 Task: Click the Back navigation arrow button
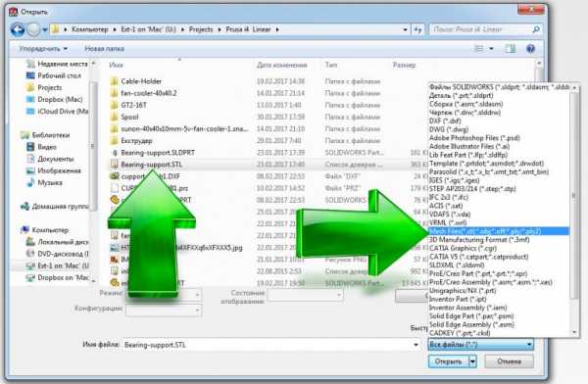[18, 29]
